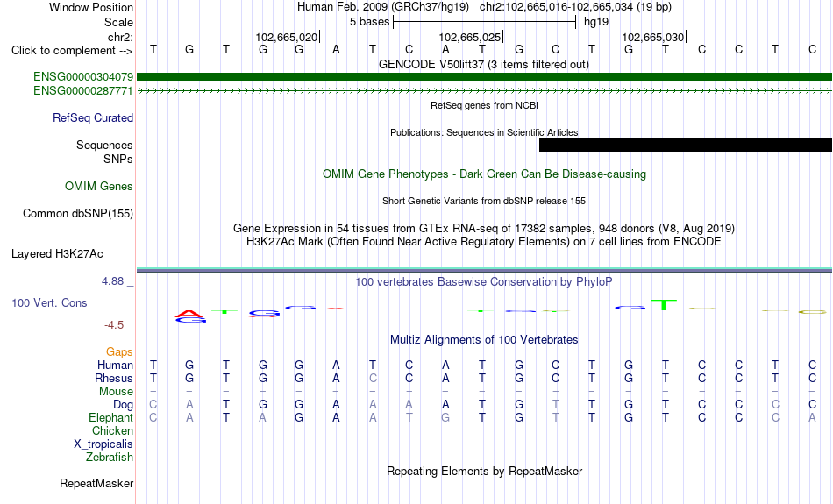Click the hg19 label beside the scale bar
Screen dimensions: 833x504
click(x=596, y=22)
